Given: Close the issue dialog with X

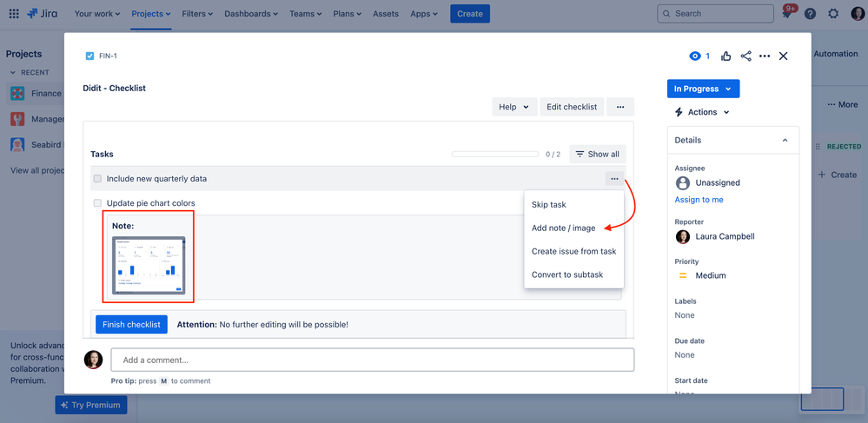Looking at the screenshot, I should pos(784,56).
